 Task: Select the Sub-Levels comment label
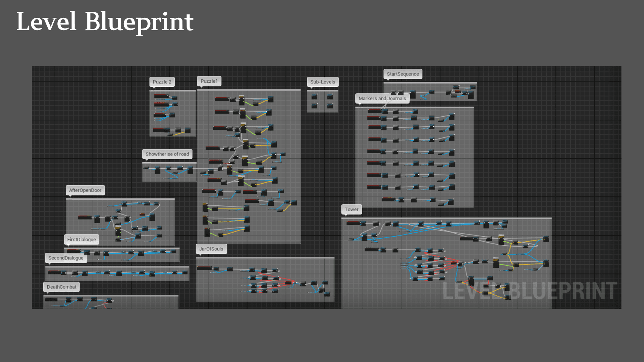click(323, 82)
